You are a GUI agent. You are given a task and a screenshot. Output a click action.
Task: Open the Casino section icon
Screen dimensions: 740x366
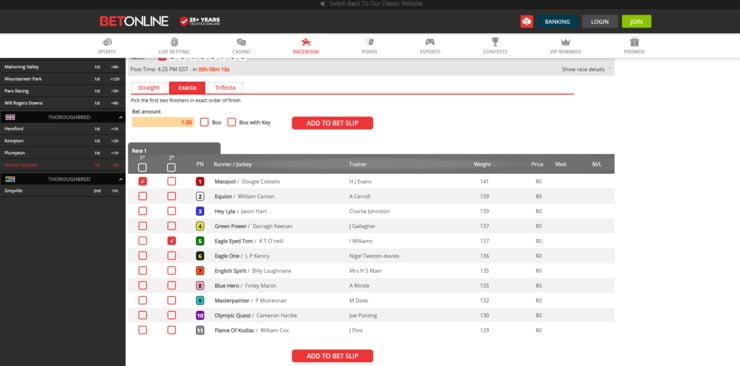(241, 42)
